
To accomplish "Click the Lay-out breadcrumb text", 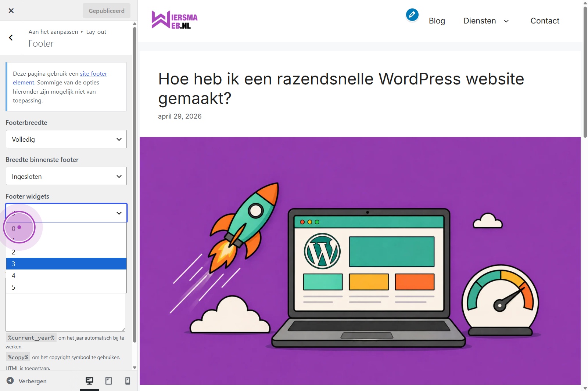I will coord(96,32).
